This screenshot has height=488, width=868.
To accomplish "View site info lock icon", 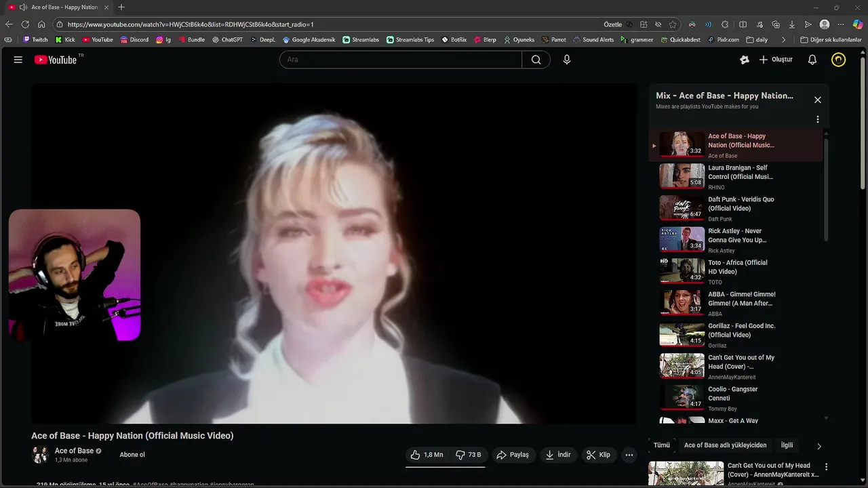I will coord(60,24).
